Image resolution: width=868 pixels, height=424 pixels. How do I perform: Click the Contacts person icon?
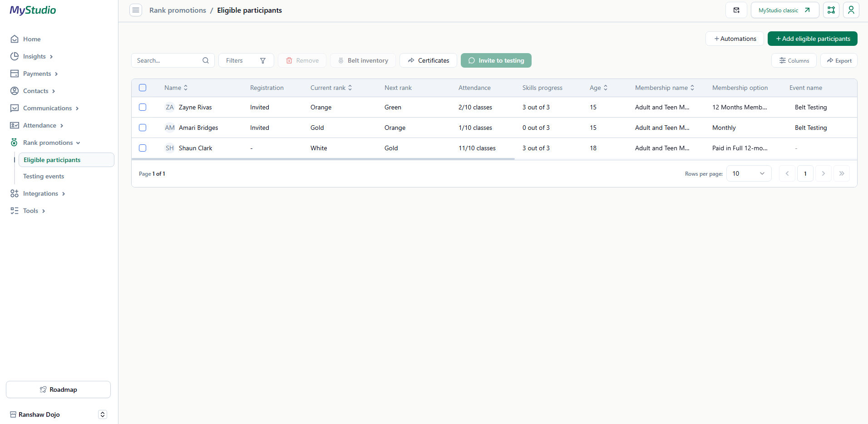click(15, 91)
